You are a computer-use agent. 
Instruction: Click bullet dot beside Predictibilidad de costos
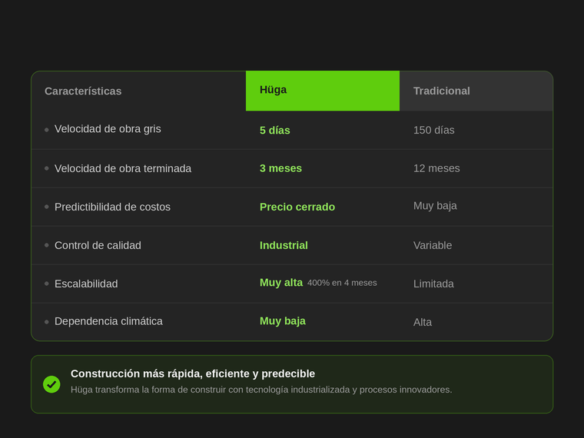point(47,207)
